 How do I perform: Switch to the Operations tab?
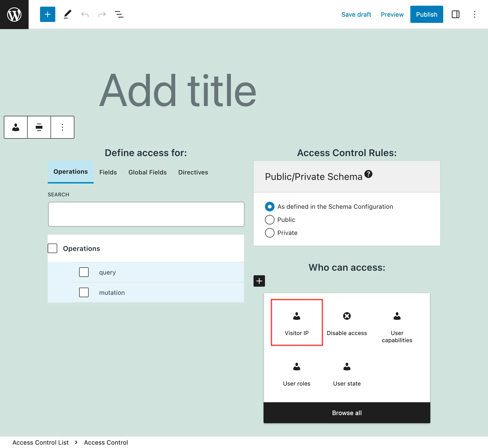pyautogui.click(x=71, y=172)
